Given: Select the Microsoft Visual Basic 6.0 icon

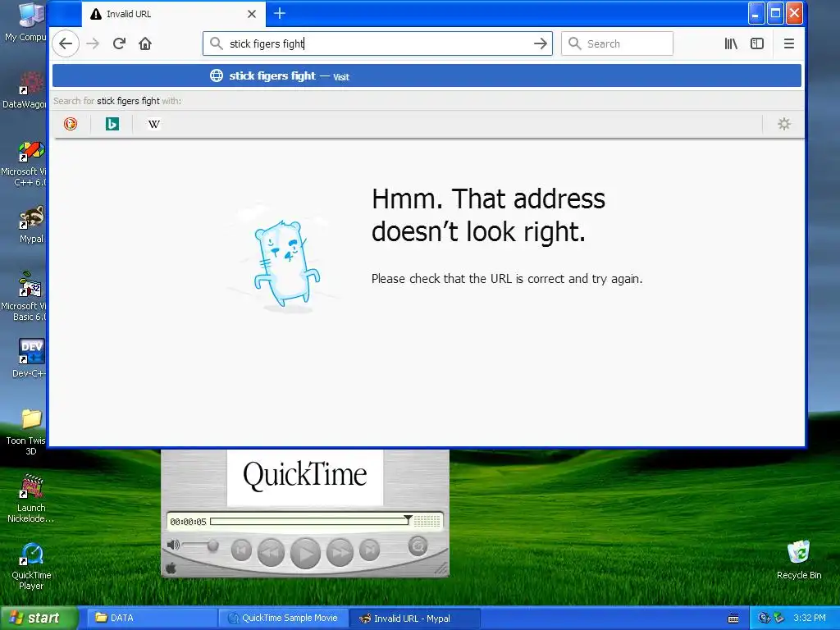Looking at the screenshot, I should coord(25,296).
